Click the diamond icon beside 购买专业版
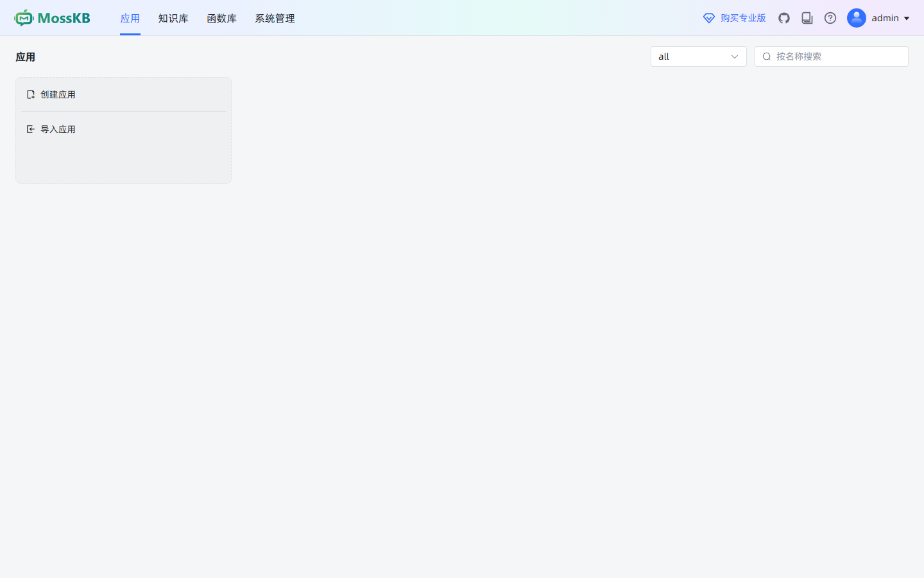924x578 pixels. click(709, 18)
